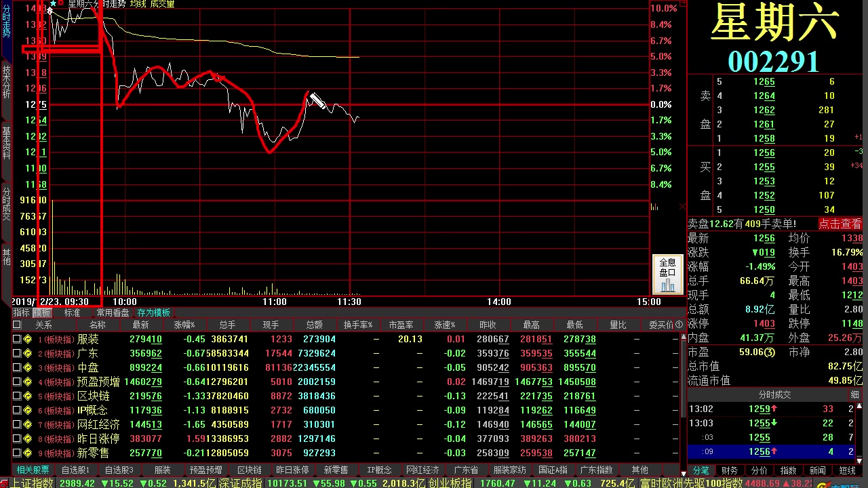868x488 pixels.
Task: Click the 细 button beside 分时成交
Action: click(x=854, y=394)
